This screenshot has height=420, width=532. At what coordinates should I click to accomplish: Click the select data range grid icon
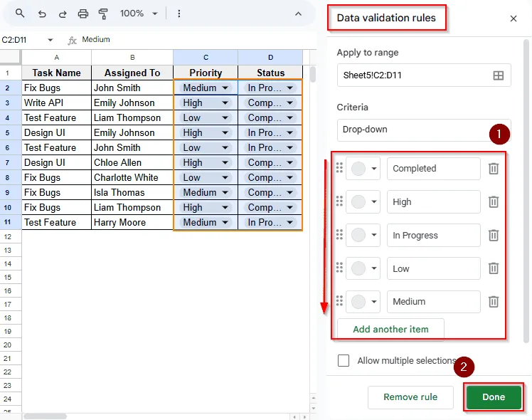coord(498,75)
